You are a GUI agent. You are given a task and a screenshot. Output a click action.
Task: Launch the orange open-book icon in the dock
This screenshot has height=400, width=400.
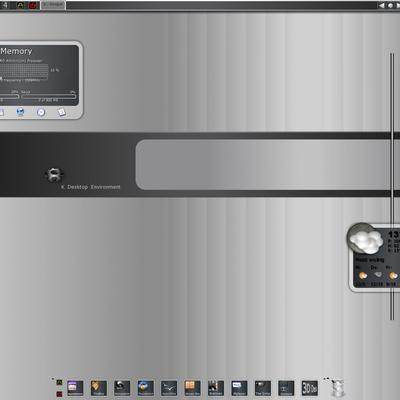coord(192,388)
